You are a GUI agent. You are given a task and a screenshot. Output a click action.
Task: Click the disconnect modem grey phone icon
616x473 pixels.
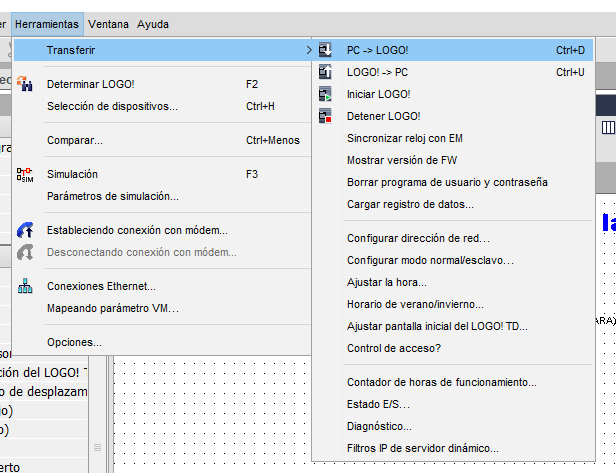click(25, 252)
